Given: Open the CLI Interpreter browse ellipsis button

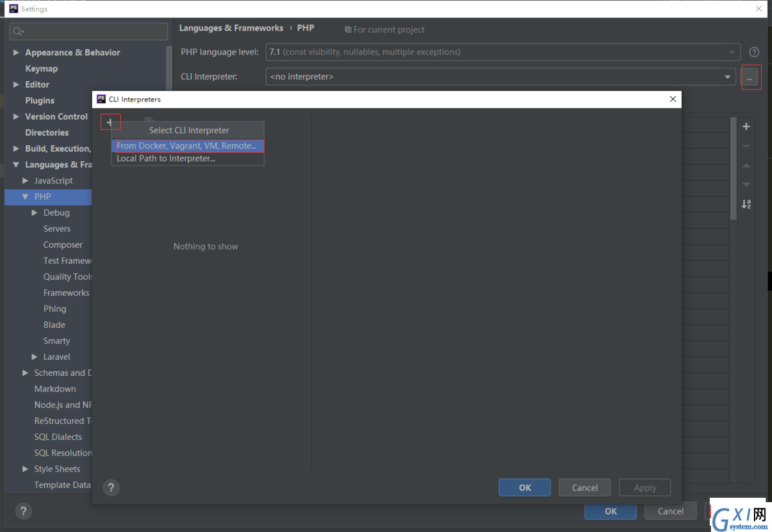Looking at the screenshot, I should coord(751,77).
